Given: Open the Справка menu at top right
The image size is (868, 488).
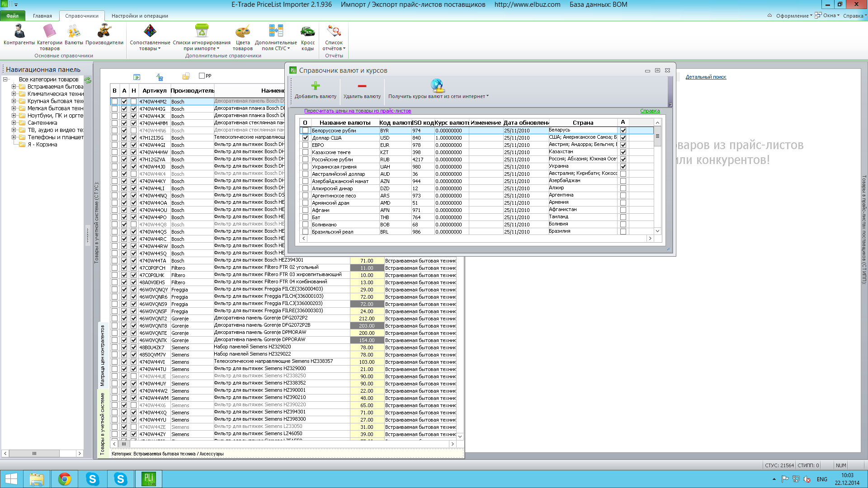Looking at the screenshot, I should [854, 16].
